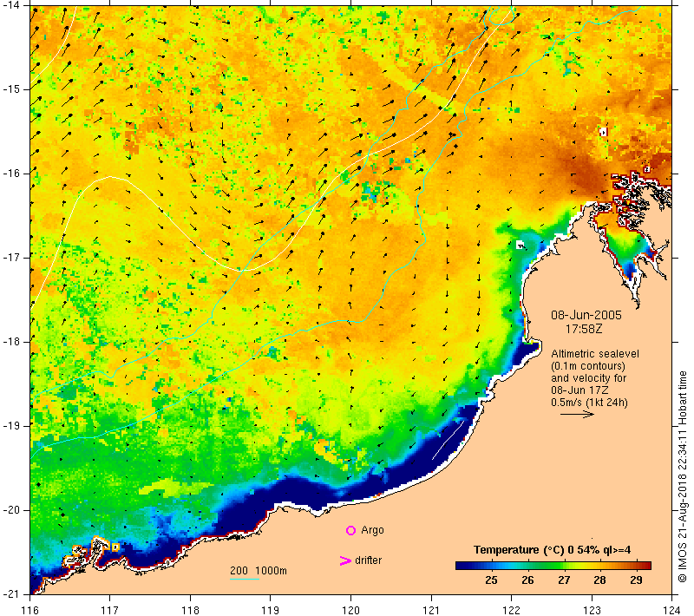
Task: Click the '200 1000m' depth legend text
Action: 258,570
